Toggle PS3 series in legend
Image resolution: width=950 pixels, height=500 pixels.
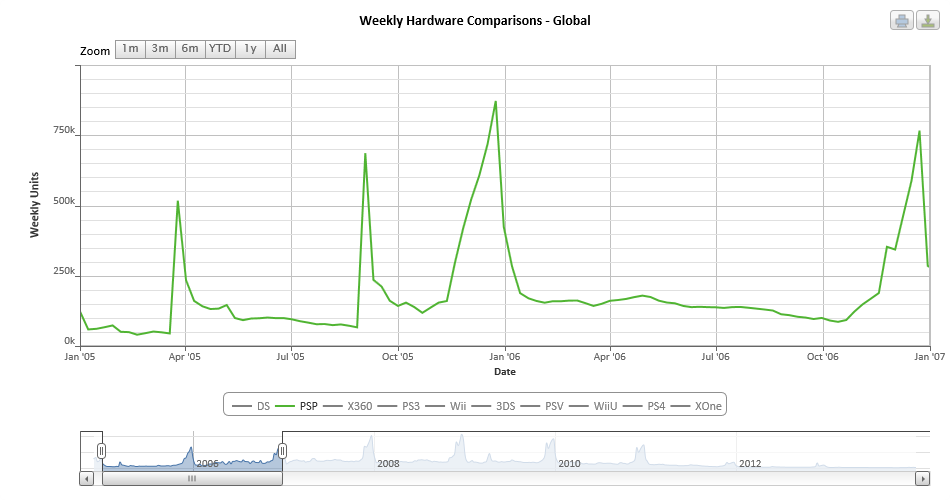click(x=399, y=406)
